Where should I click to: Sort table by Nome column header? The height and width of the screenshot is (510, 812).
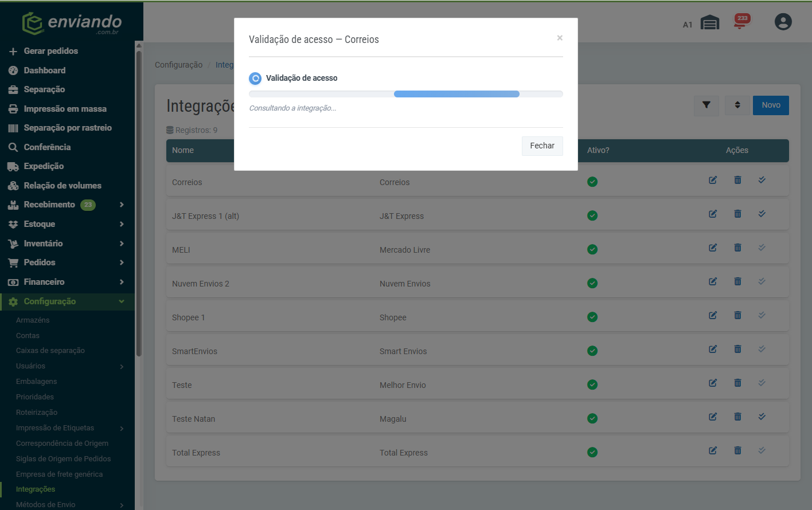[183, 150]
